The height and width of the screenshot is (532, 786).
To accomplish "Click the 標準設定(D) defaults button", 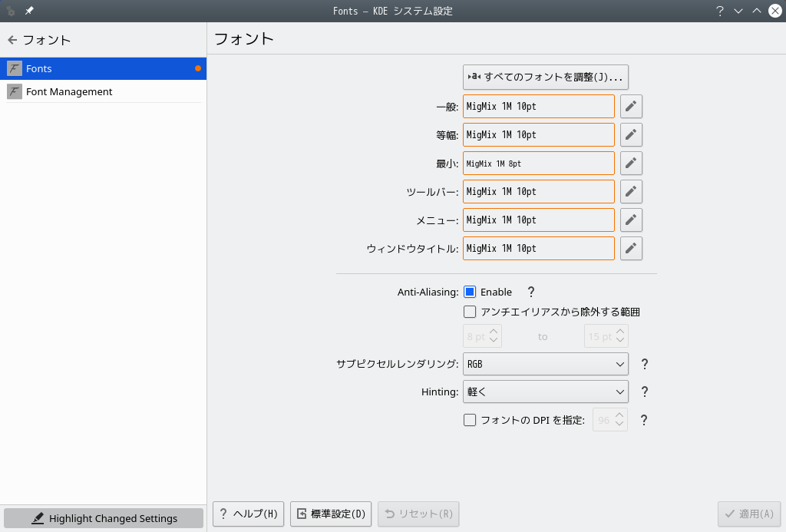I will [331, 514].
